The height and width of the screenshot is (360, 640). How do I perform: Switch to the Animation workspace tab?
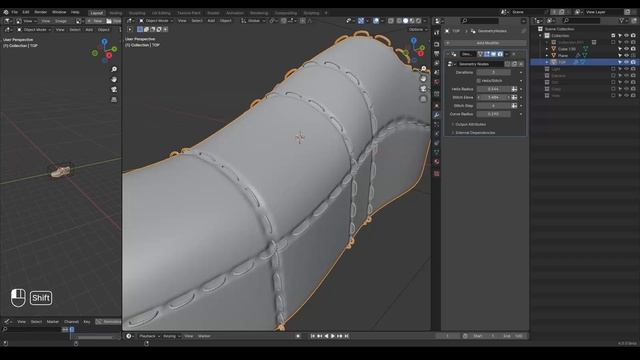(x=235, y=13)
